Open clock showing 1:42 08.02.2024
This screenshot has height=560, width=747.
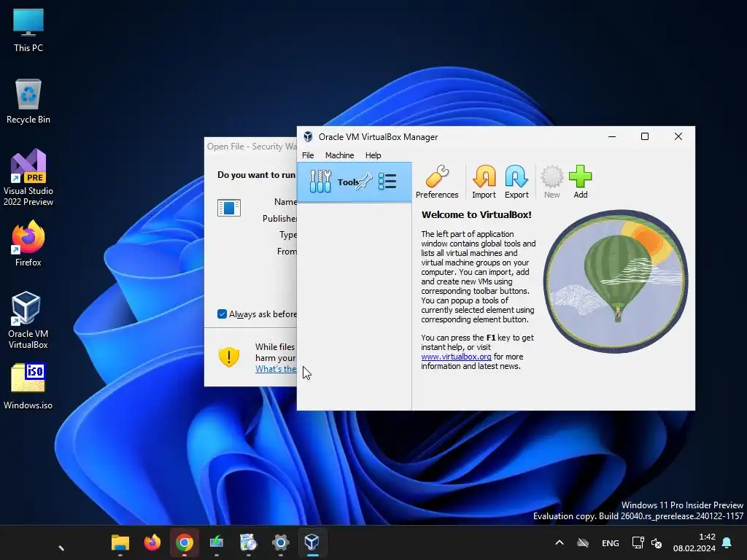[x=694, y=542]
